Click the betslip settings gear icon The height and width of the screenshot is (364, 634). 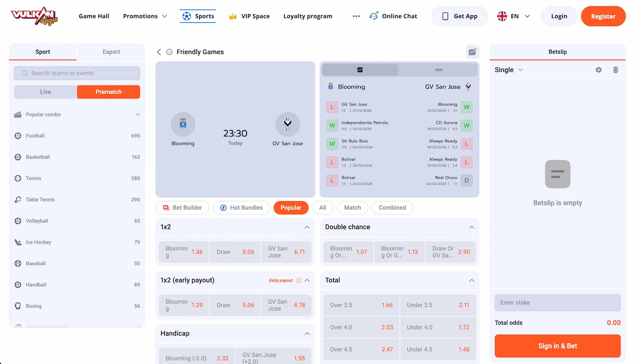(x=599, y=70)
